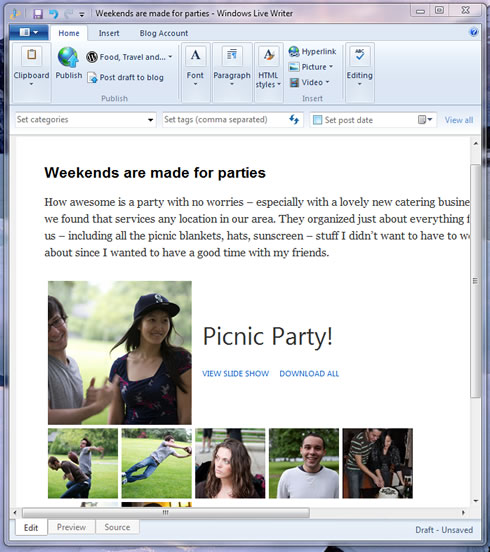This screenshot has height=552, width=490.
Task: Open the Clipboard paste icon
Action: tap(31, 55)
